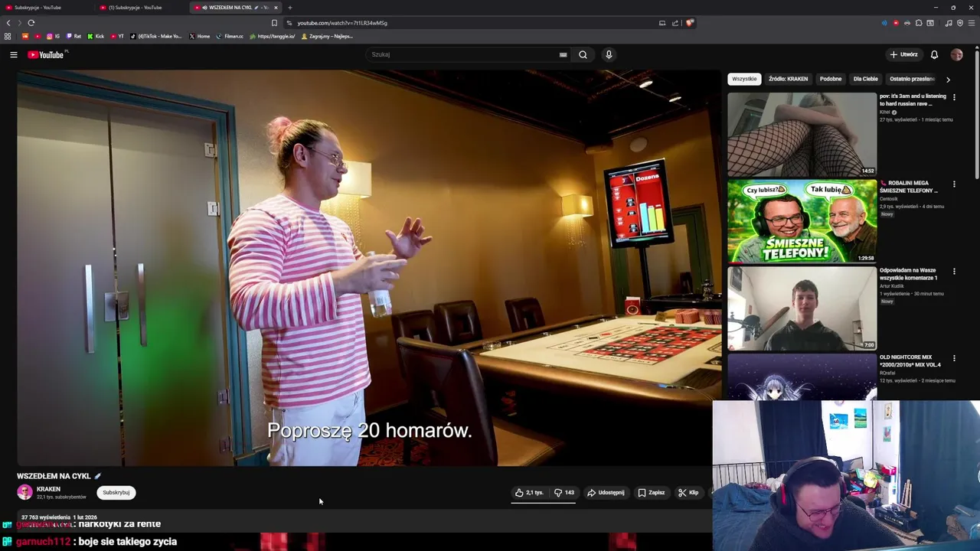
Task: Click the search magnifier button
Action: pyautogui.click(x=583, y=54)
